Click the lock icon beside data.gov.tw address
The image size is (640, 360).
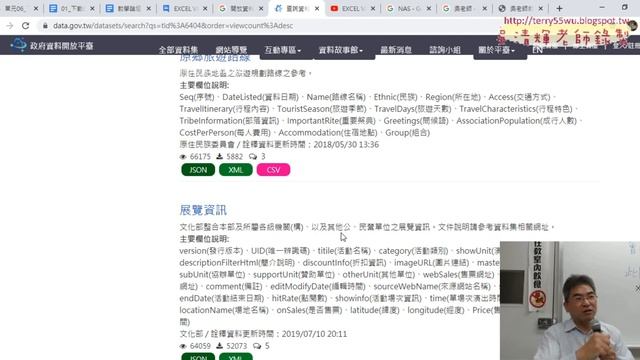coord(45,26)
